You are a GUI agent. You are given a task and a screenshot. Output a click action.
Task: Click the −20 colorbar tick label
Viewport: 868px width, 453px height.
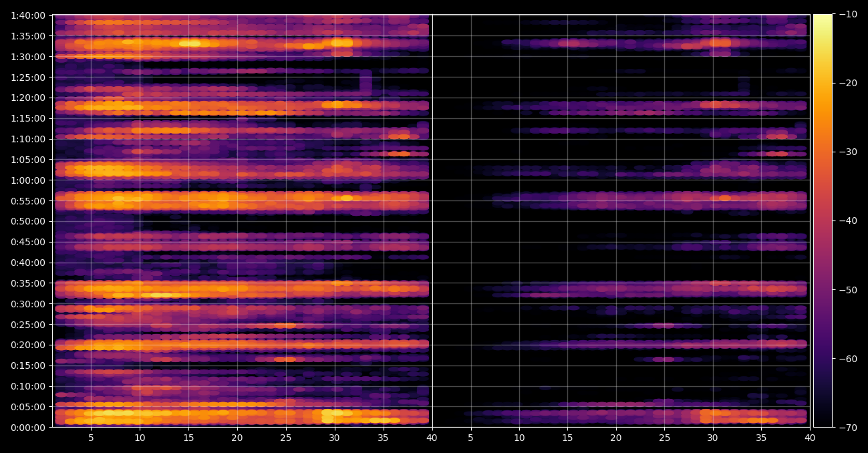click(x=849, y=83)
